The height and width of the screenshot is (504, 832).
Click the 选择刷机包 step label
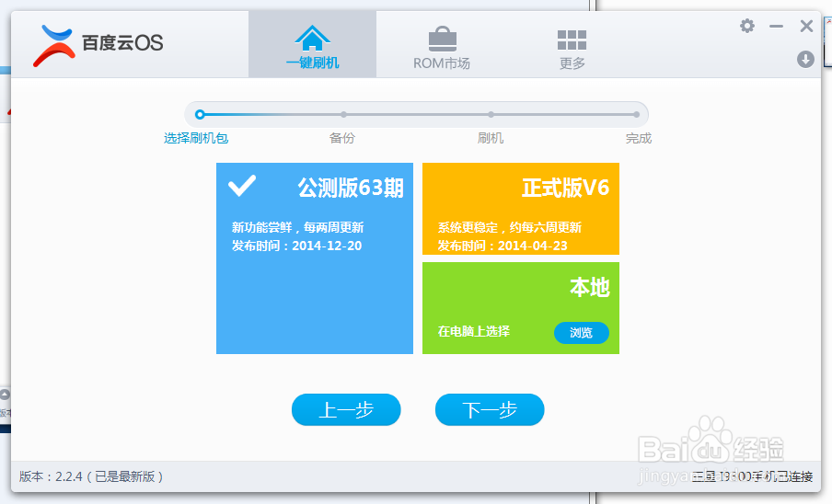[196, 138]
